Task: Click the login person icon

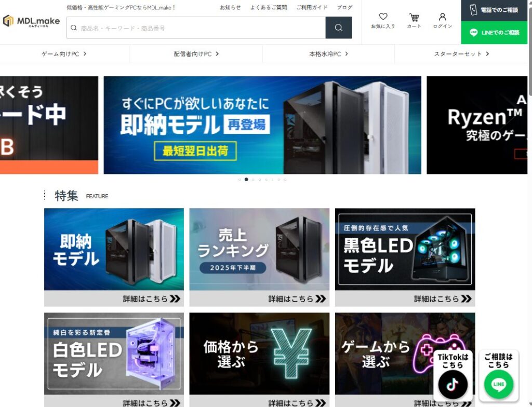Action: click(x=443, y=20)
